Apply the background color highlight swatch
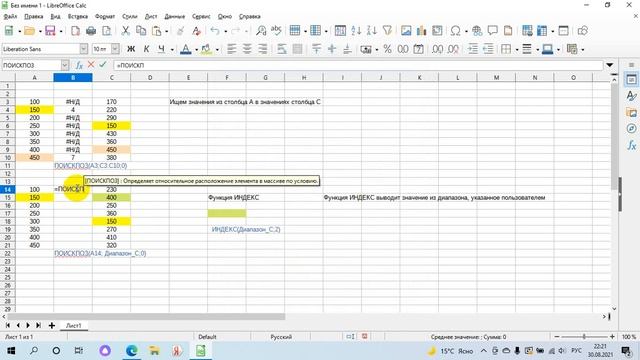 click(x=207, y=49)
